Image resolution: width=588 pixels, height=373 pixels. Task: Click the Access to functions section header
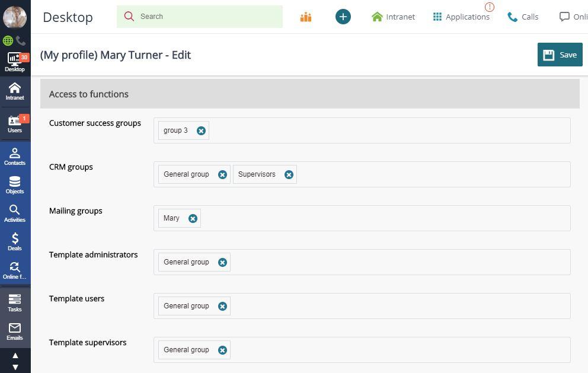point(310,94)
